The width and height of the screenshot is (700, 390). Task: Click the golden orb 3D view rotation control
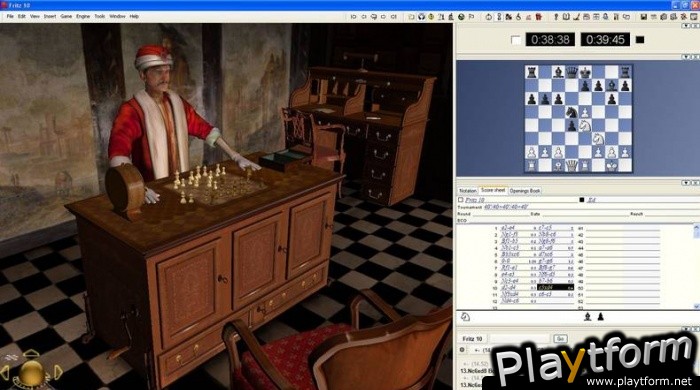[31, 372]
